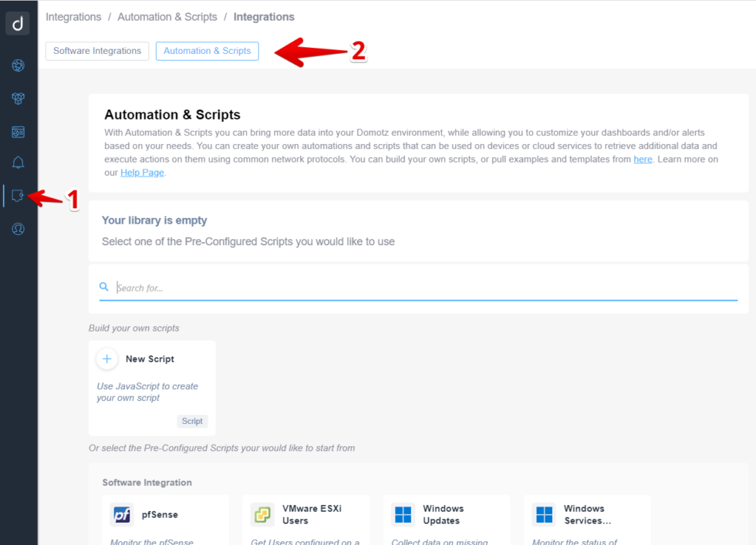Click the plus icon on New Script
The width and height of the screenshot is (756, 545).
coord(106,358)
